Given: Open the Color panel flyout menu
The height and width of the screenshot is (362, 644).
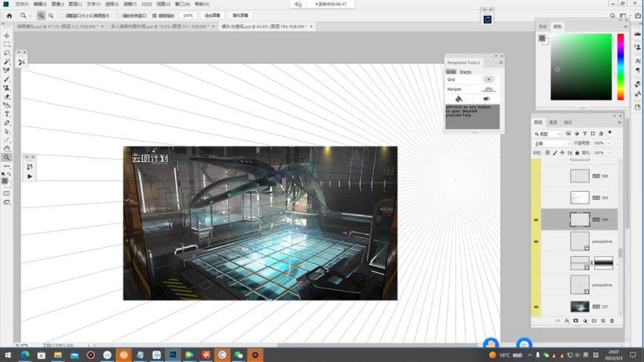Looking at the screenshot, I should (626, 27).
